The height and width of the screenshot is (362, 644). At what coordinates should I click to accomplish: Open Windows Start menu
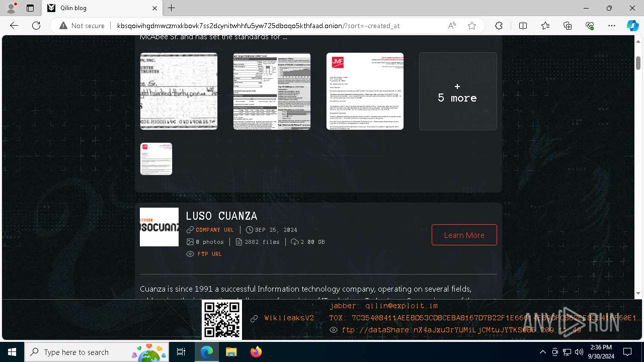tap(12, 352)
